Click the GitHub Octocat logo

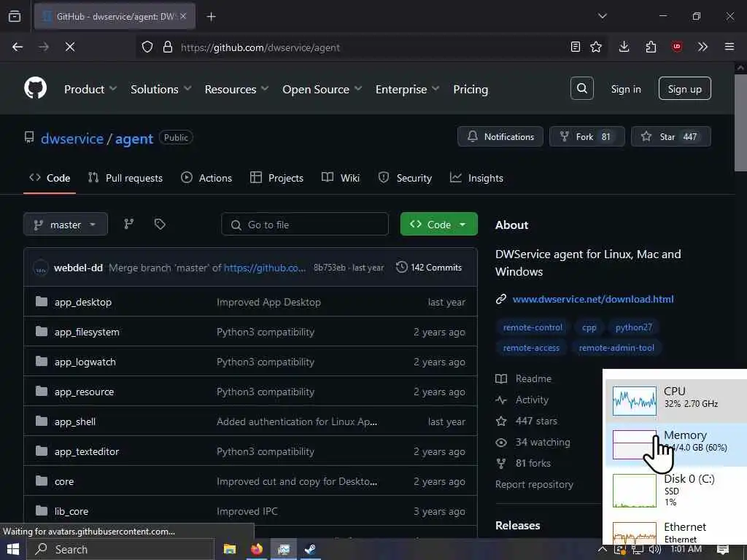[x=35, y=88]
